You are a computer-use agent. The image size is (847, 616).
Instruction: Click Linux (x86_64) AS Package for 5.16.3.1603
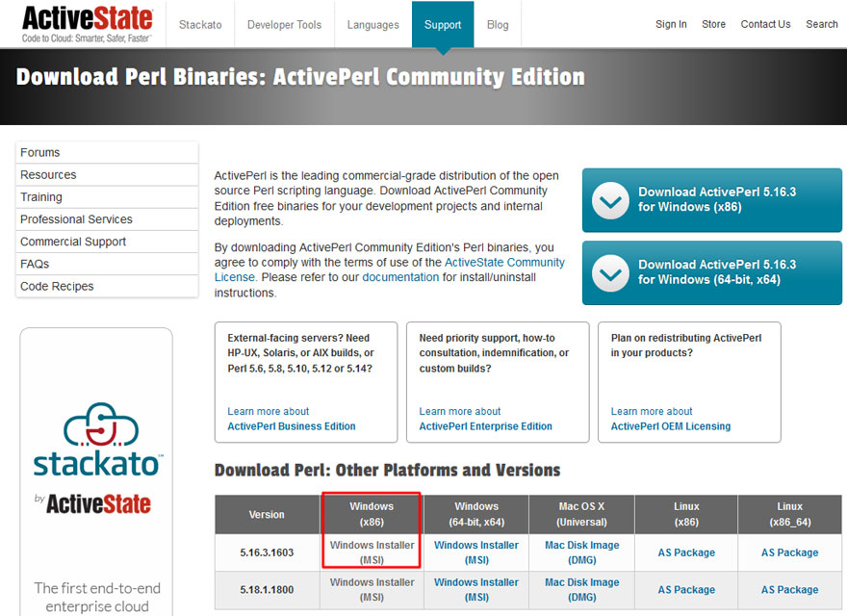pos(789,552)
